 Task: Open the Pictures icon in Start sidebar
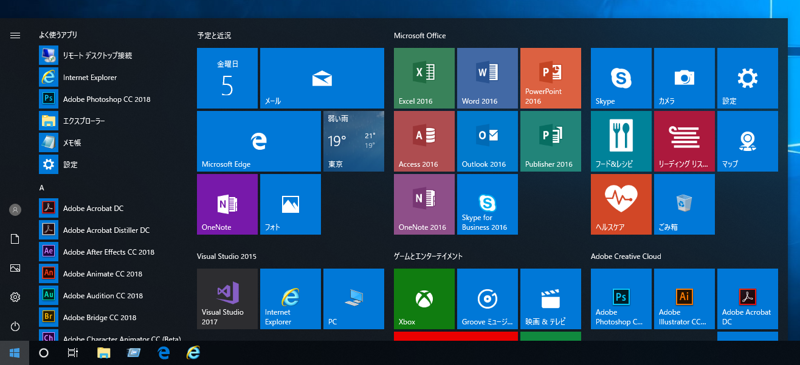click(15, 268)
